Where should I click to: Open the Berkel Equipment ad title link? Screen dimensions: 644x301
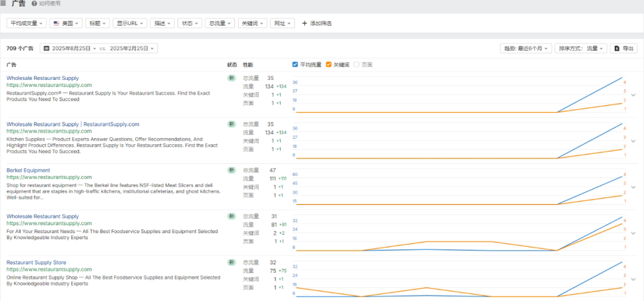28,170
